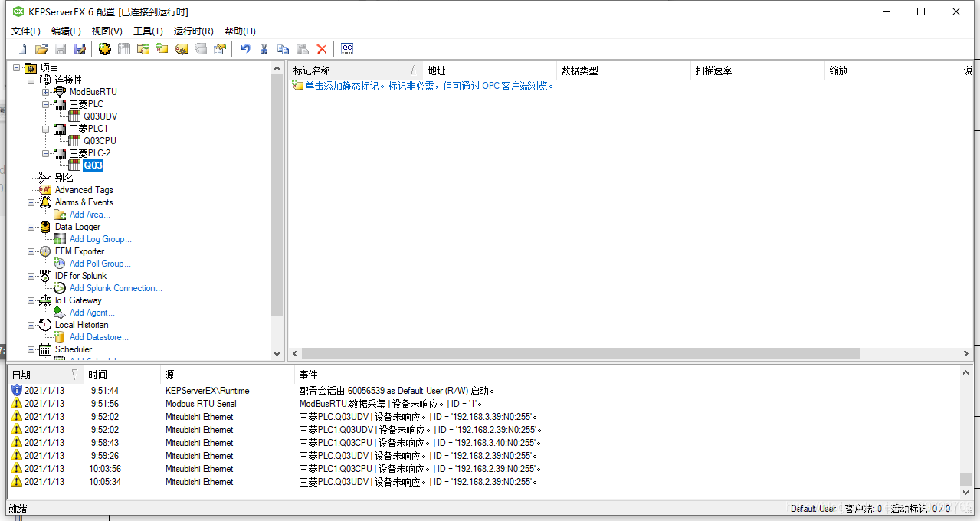Open the 运行时(R) menu
Image resolution: width=980 pixels, height=521 pixels.
[194, 31]
